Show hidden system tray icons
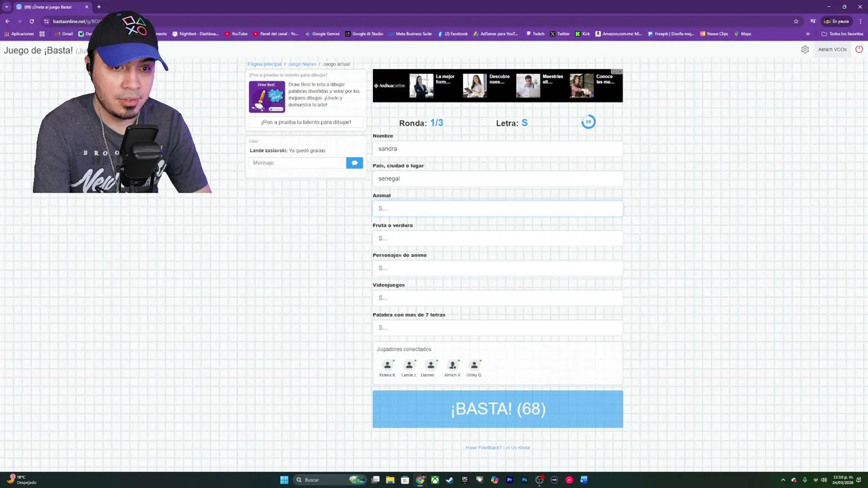The width and height of the screenshot is (868, 488). click(783, 480)
